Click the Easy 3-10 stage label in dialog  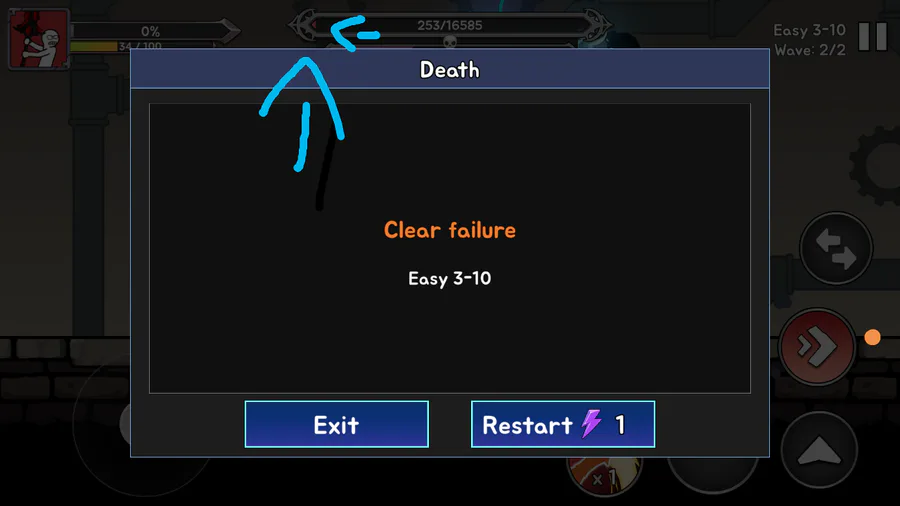click(449, 279)
